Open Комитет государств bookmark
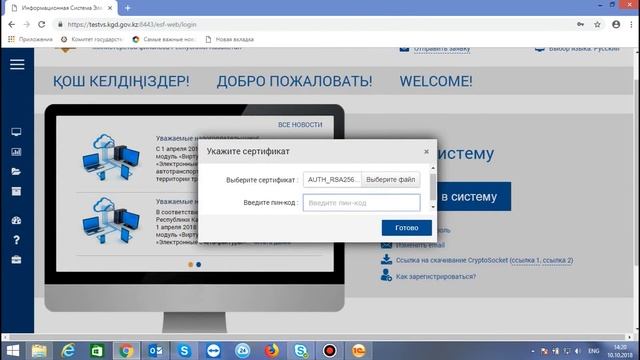The width and height of the screenshot is (640, 360). [91, 39]
